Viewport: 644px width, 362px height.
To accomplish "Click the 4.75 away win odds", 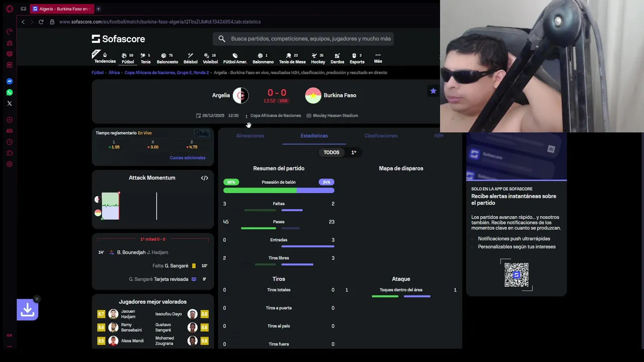I will (192, 145).
